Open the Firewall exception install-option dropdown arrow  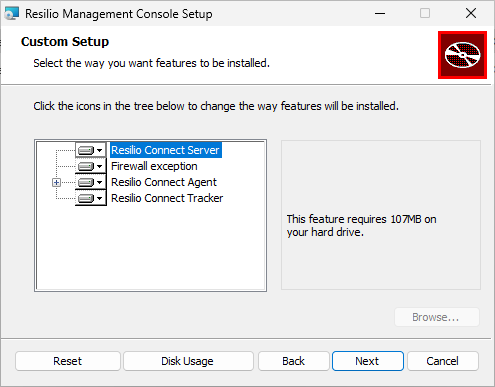click(99, 166)
